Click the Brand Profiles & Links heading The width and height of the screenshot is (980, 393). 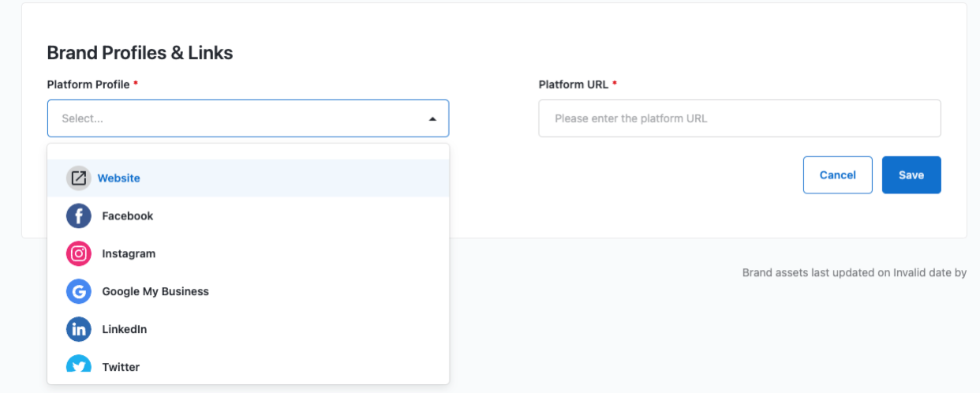(140, 53)
